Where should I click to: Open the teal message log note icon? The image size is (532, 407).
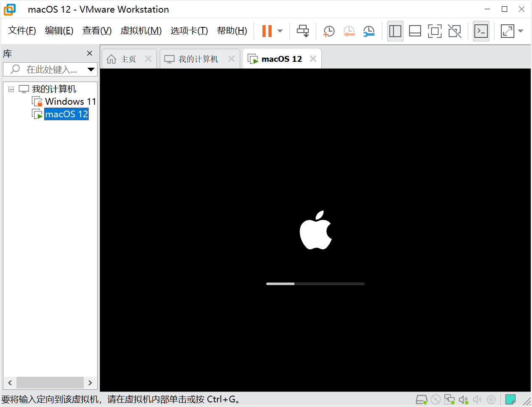pos(511,399)
